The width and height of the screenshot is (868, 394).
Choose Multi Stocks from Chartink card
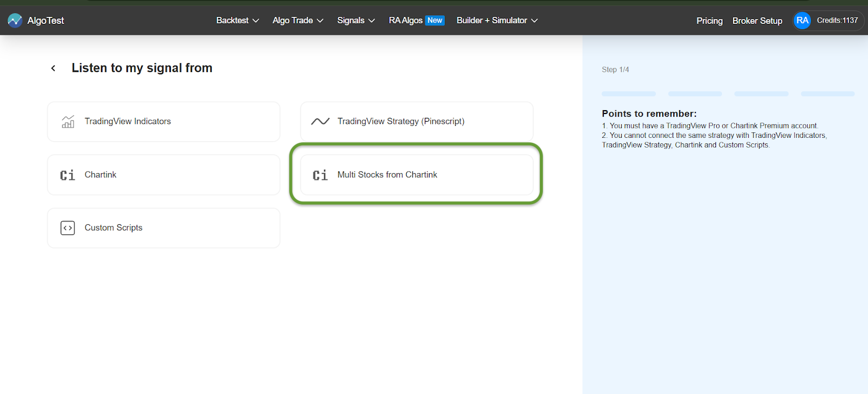coord(417,175)
